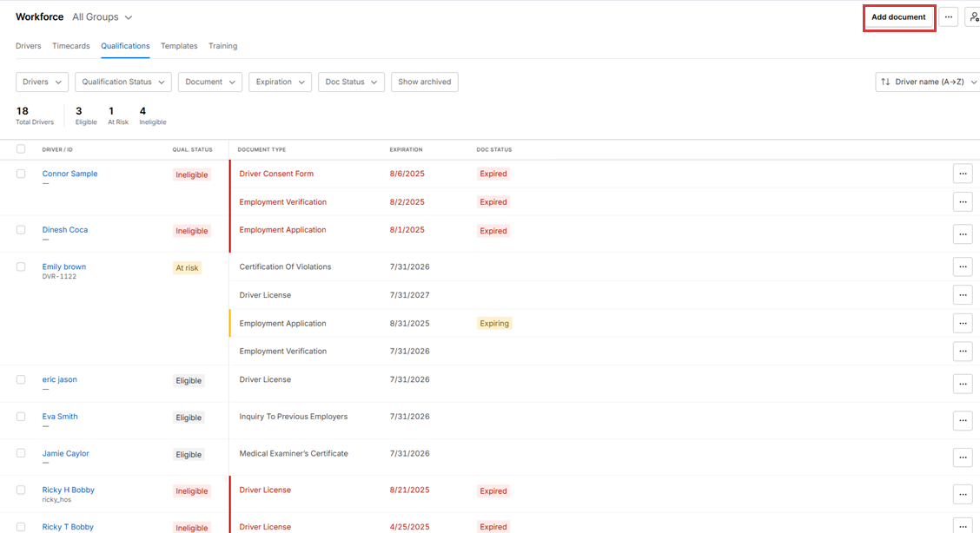The height and width of the screenshot is (533, 980).
Task: Click ellipsis for expiring Employment Application row
Action: click(x=962, y=323)
